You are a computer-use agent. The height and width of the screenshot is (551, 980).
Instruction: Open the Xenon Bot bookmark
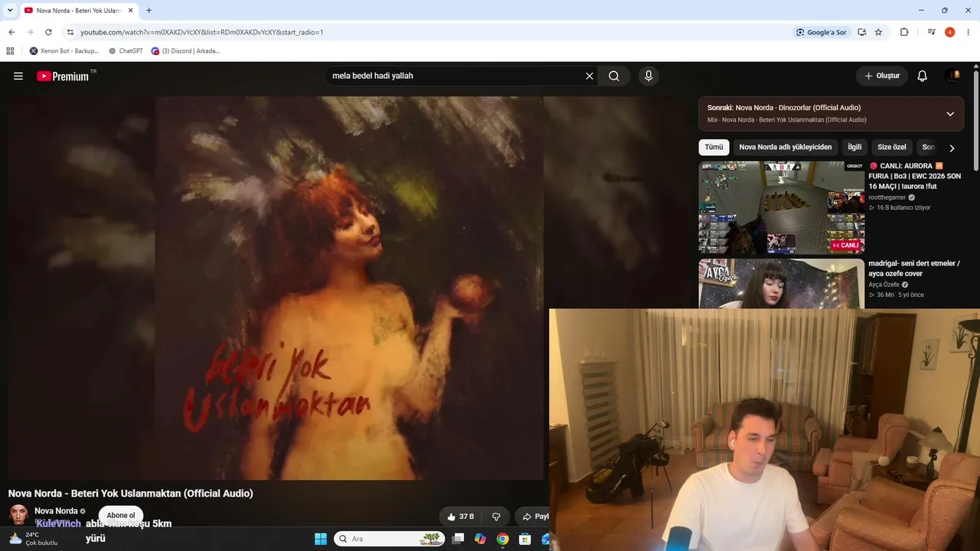click(x=64, y=51)
